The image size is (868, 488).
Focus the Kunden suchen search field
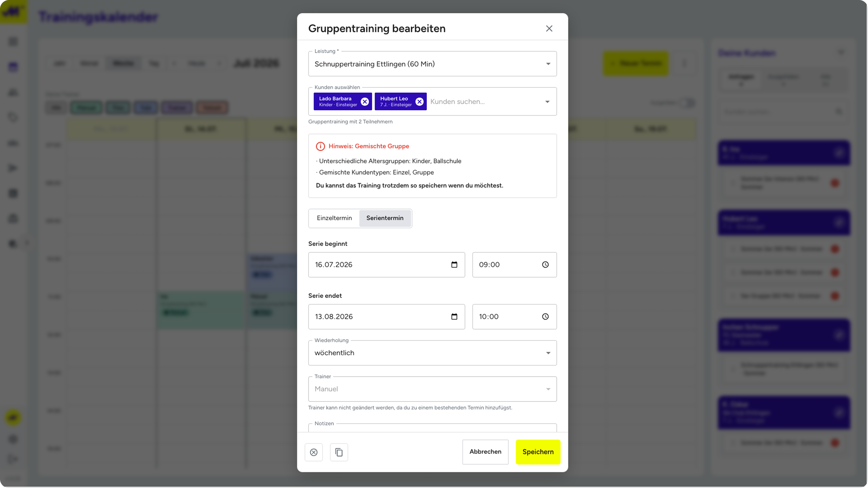pyautogui.click(x=484, y=102)
